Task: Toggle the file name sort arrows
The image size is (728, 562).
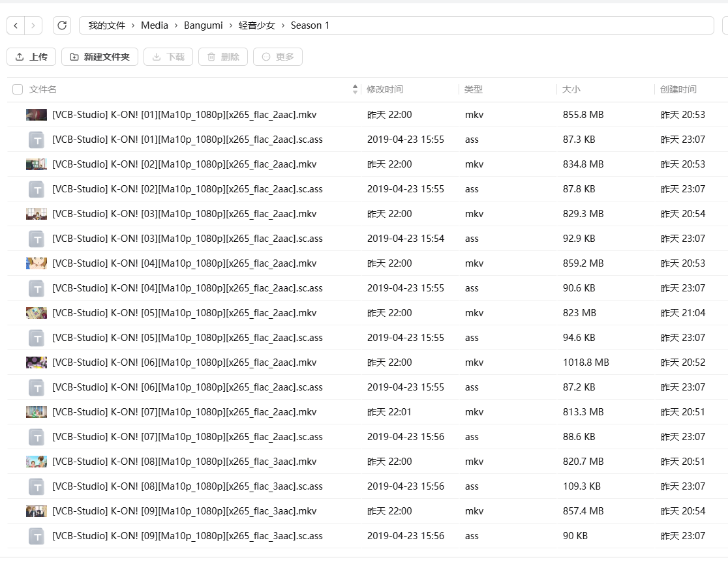Action: pos(355,89)
